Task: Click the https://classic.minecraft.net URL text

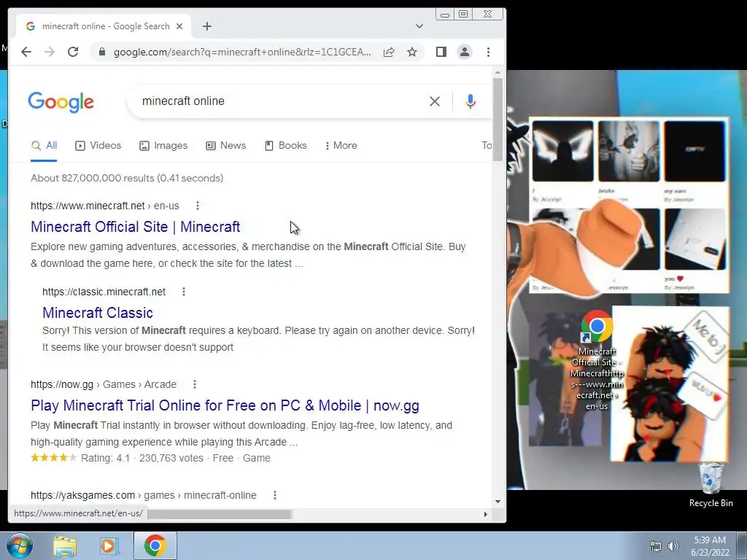Action: coord(104,292)
